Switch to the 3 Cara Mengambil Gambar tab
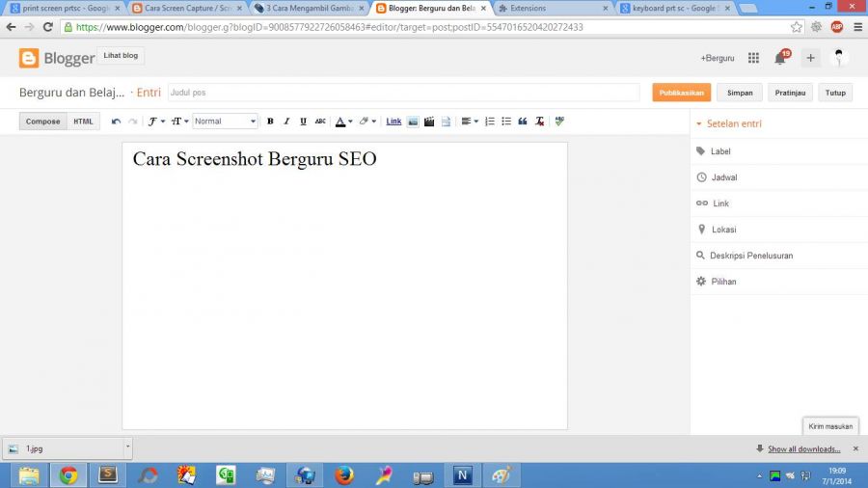This screenshot has width=868, height=488. pos(310,9)
